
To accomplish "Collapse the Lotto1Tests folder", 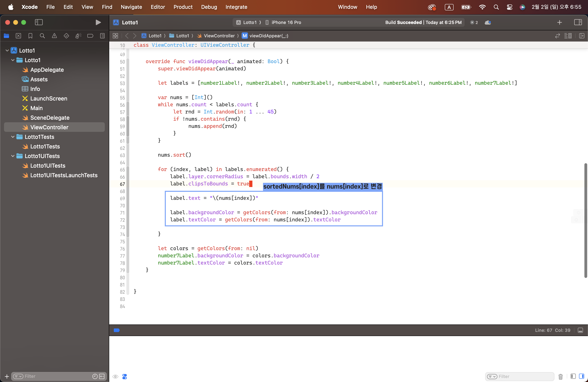I will pos(13,137).
